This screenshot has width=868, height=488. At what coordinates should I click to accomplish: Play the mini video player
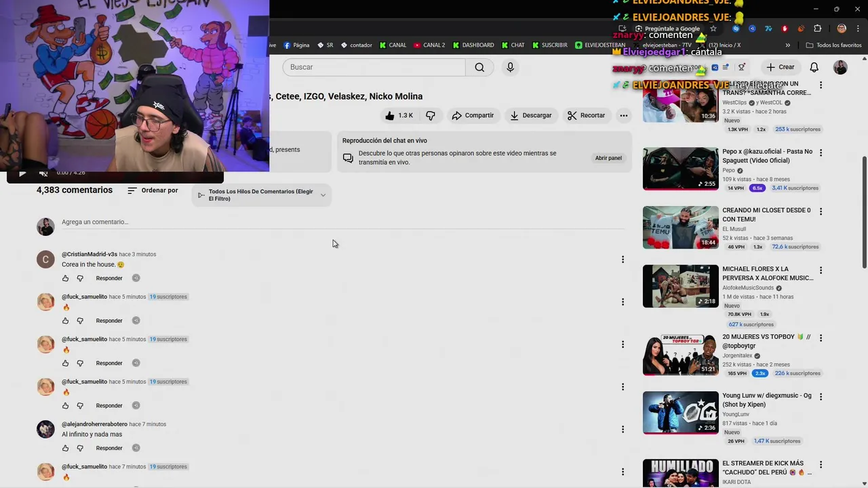coord(22,173)
